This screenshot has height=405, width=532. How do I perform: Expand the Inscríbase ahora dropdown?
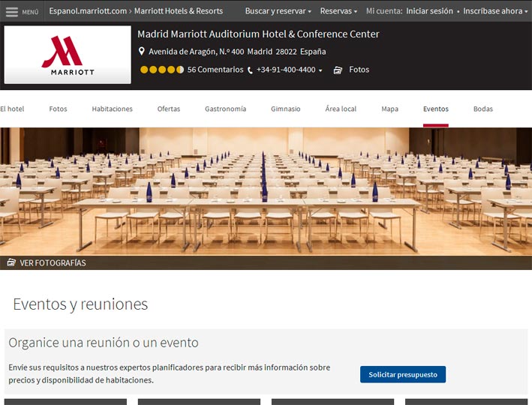(x=495, y=11)
